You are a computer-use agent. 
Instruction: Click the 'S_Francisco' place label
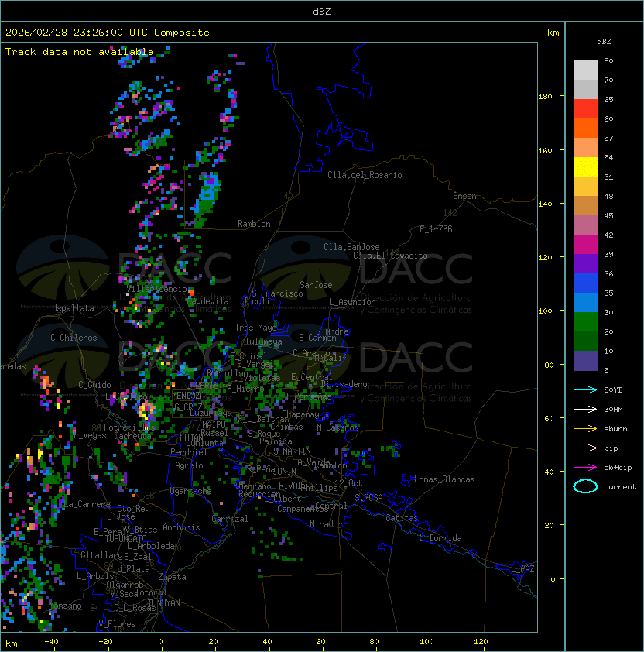click(x=277, y=293)
